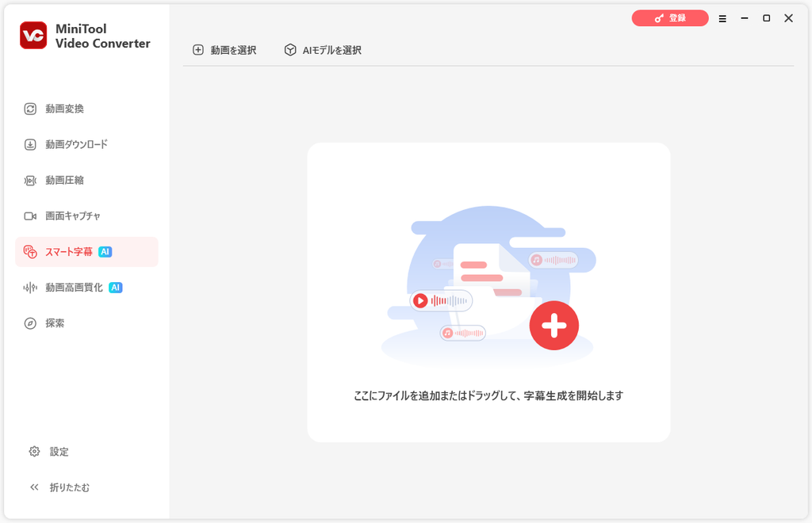Click 動画を選択 to add video
The image size is (812, 523).
click(224, 50)
